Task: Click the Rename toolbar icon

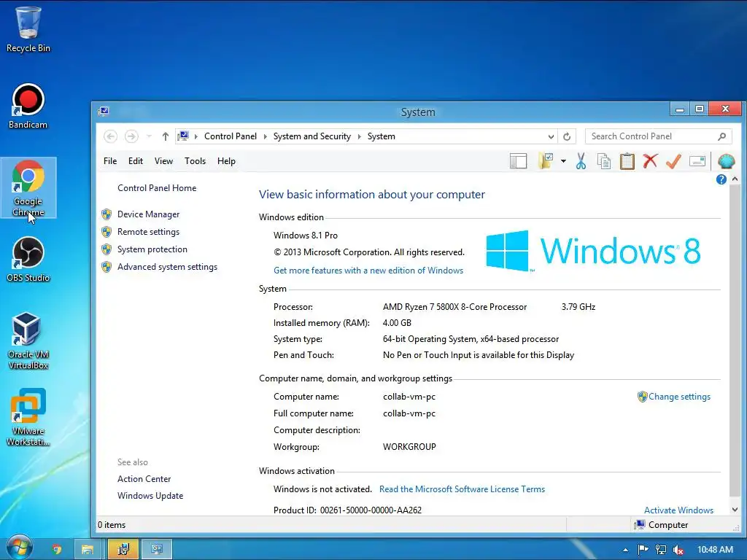Action: 697,161
